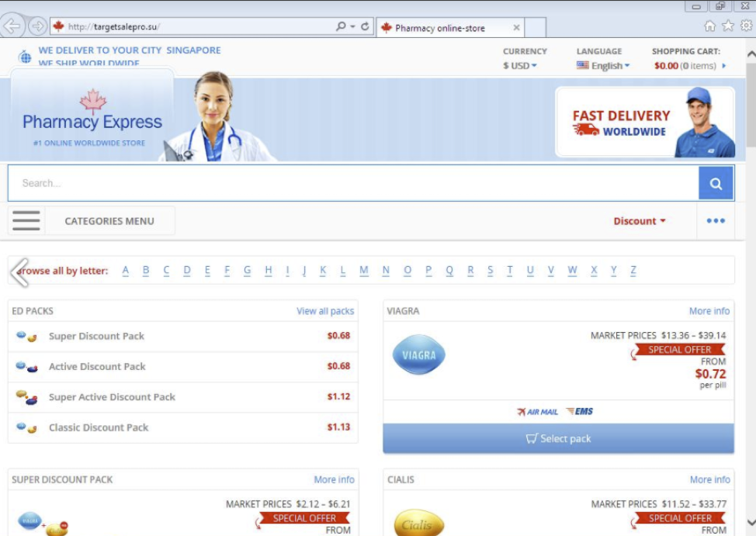Open the English language dropdown
756x536 pixels.
click(604, 66)
